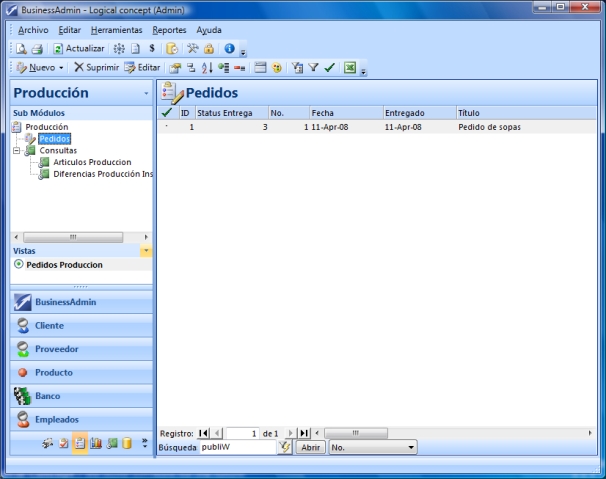The width and height of the screenshot is (606, 479).
Task: Click the Búsqueda search text field
Action: (236, 447)
